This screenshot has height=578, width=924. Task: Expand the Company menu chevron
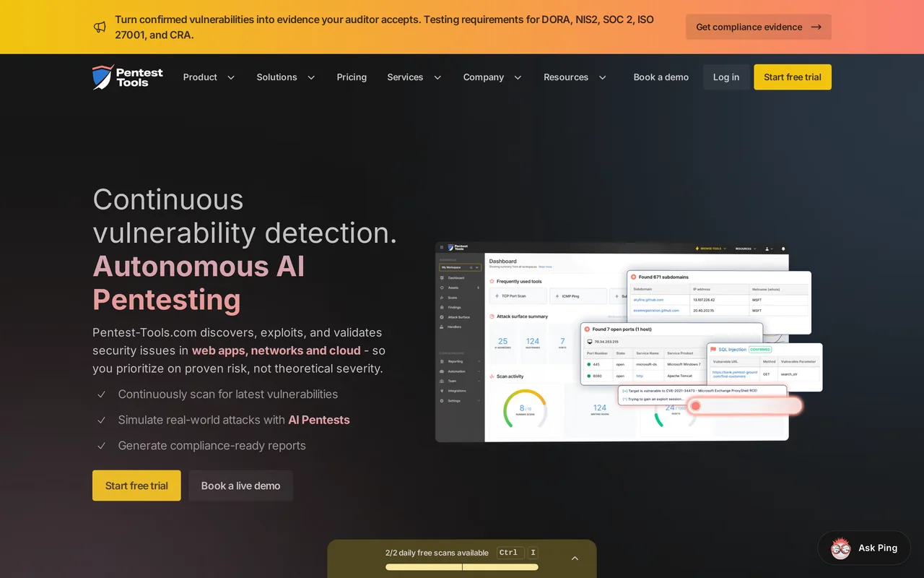(518, 77)
